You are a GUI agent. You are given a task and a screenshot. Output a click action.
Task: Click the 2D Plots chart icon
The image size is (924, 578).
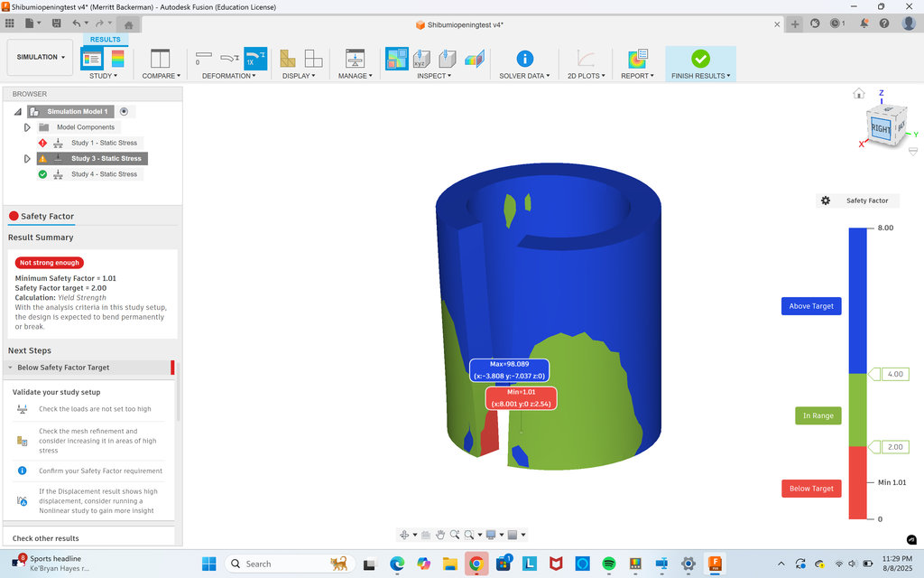(586, 59)
